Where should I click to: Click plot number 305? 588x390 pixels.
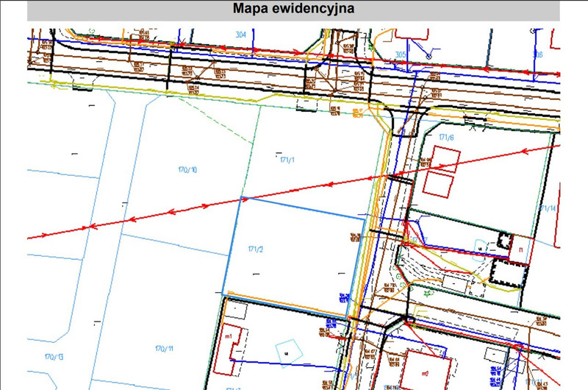pyautogui.click(x=401, y=54)
